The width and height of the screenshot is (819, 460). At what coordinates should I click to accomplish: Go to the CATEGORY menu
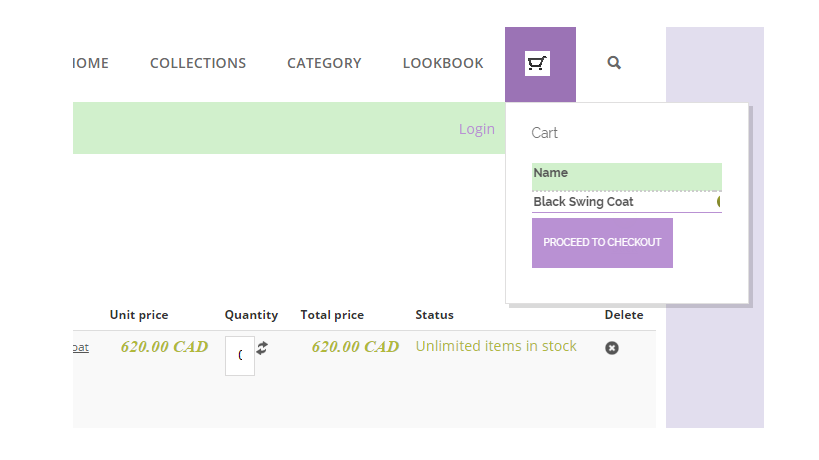coord(324,63)
